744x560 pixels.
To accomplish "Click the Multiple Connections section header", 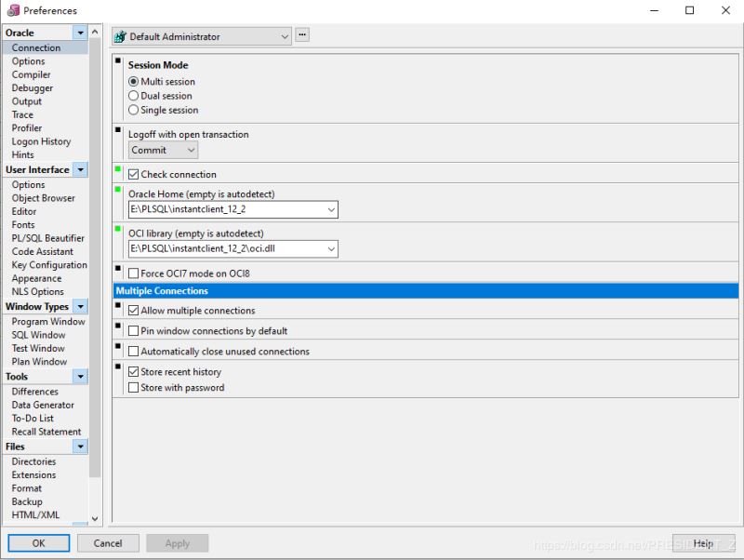I will point(426,291).
